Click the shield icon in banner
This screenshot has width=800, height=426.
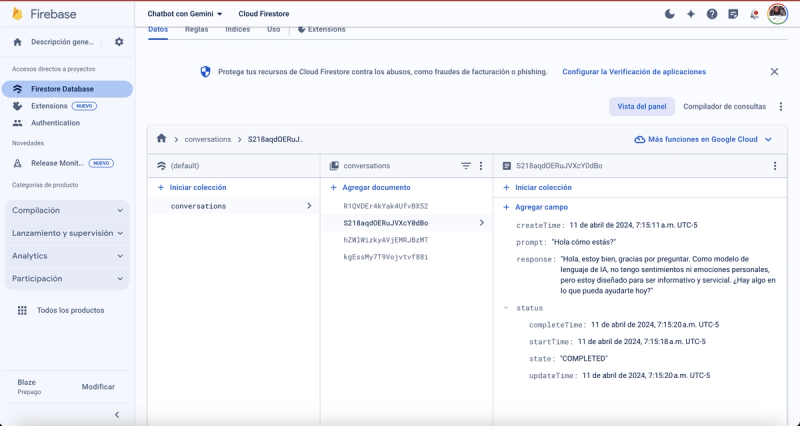[205, 72]
